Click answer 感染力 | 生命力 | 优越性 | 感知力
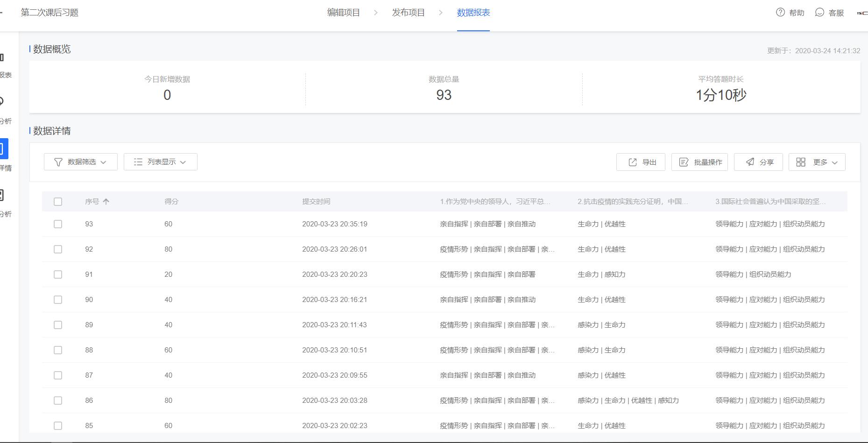The height and width of the screenshot is (443, 868). (628, 401)
